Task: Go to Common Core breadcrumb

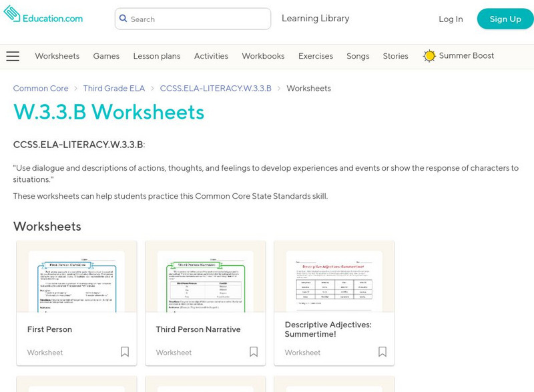Action: [41, 89]
